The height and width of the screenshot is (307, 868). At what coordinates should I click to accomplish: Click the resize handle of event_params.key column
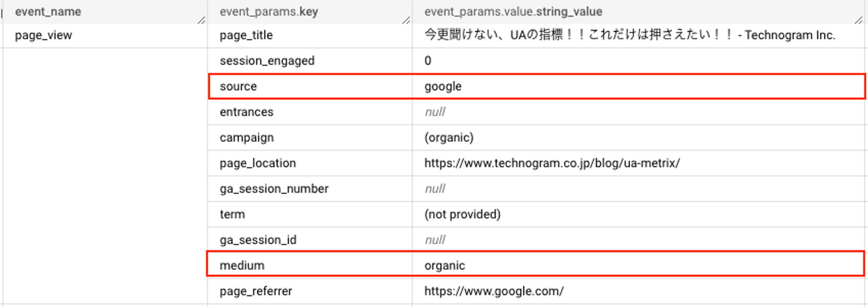point(406,20)
